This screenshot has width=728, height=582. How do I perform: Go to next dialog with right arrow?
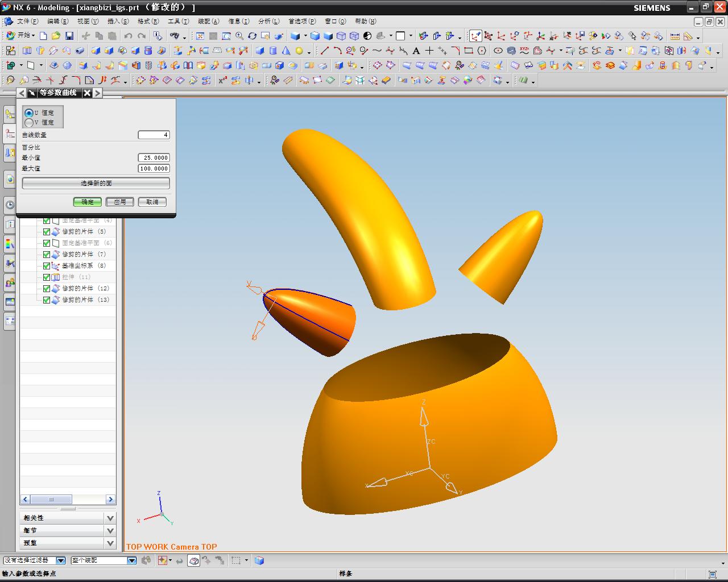97,93
